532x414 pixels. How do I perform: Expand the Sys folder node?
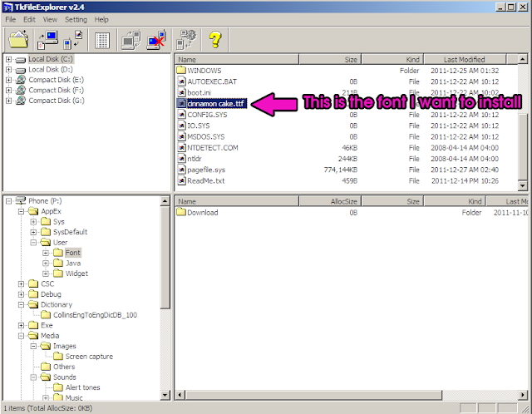point(33,222)
